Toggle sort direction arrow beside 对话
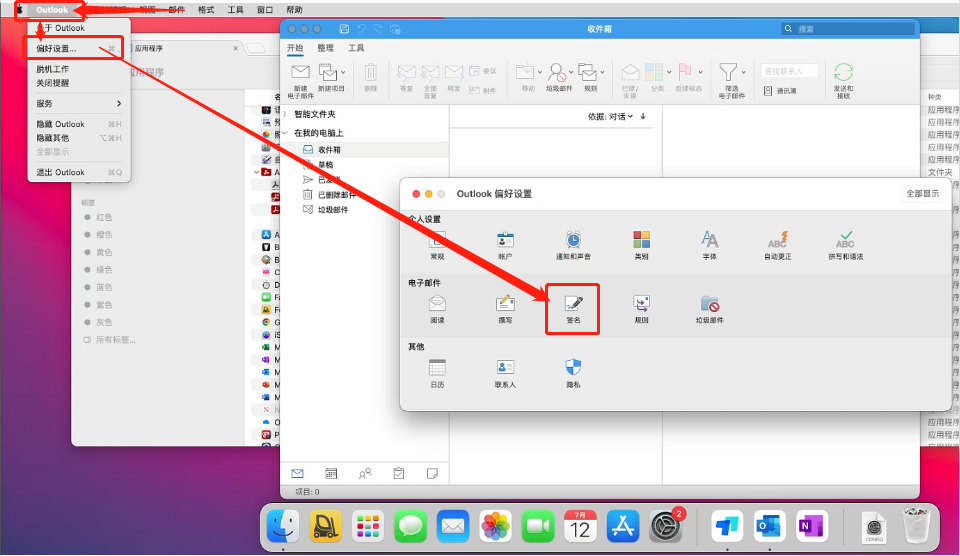Screen dimensions: 960x556 click(643, 116)
